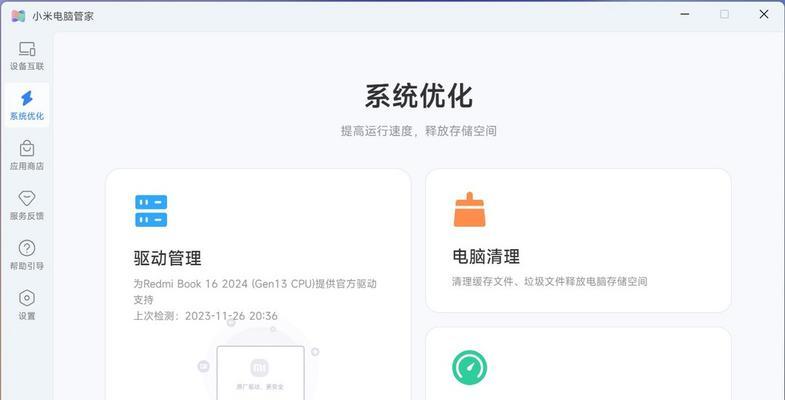
Task: Click the 小米电脑管家 app logo
Action: tap(18, 16)
